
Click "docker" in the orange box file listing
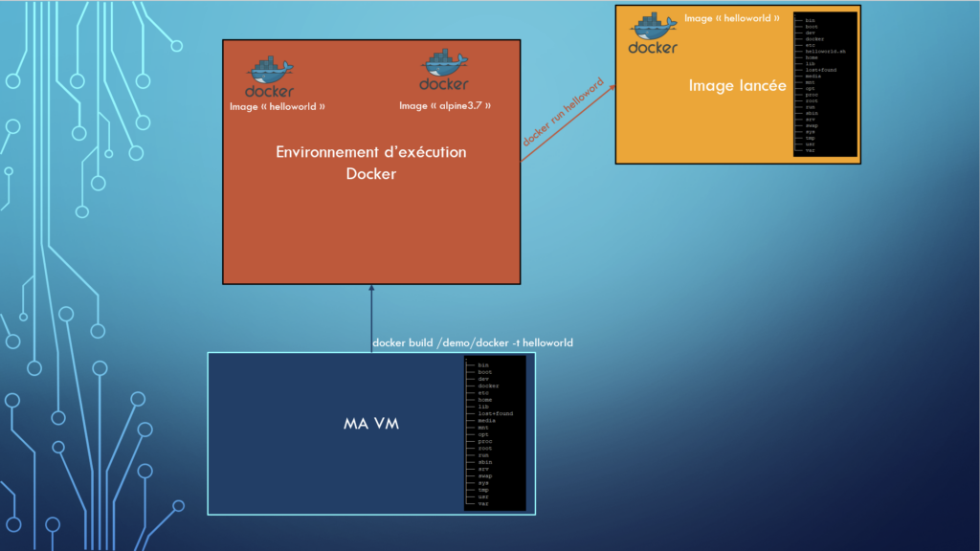click(814, 38)
